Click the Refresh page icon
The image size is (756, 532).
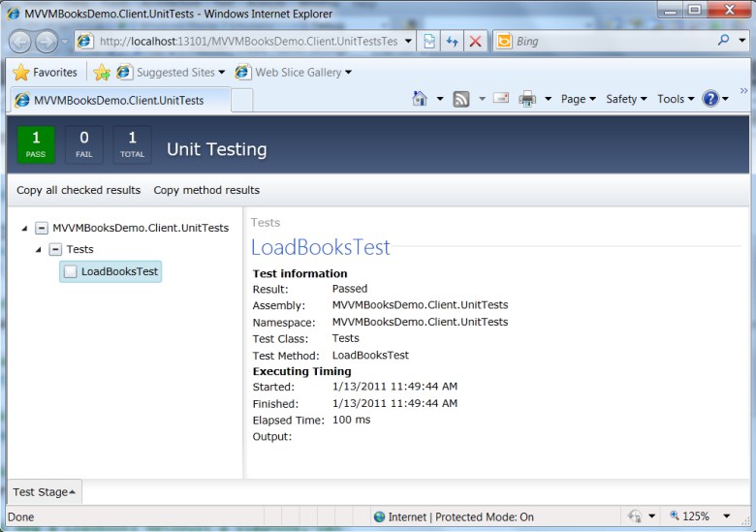tap(452, 42)
